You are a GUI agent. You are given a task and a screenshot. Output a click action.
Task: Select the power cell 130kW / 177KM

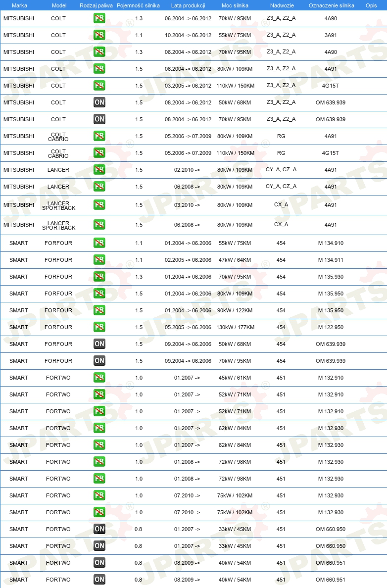[x=235, y=327]
